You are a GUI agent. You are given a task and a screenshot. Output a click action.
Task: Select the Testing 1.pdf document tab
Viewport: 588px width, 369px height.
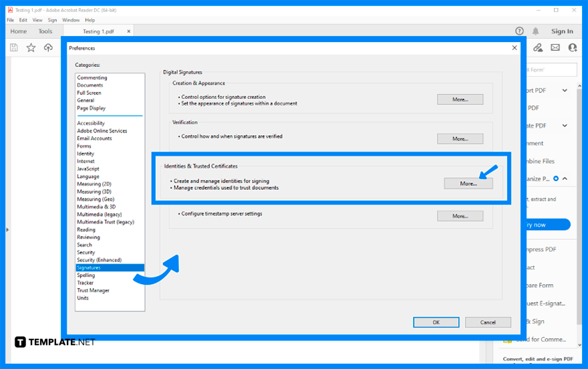[98, 31]
